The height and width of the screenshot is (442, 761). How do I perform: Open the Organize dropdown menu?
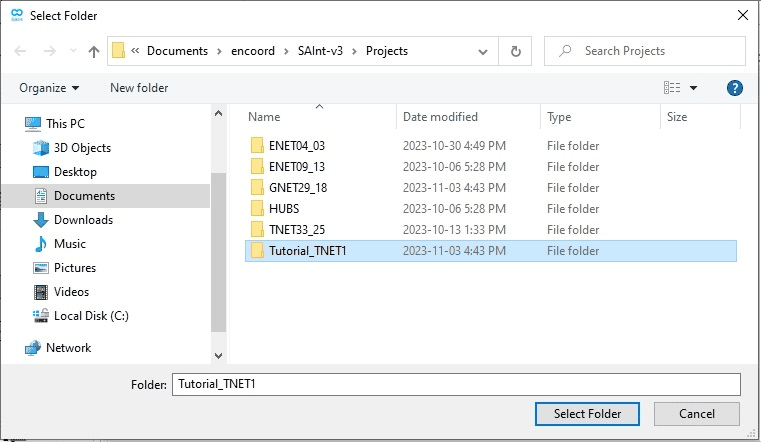[x=48, y=88]
